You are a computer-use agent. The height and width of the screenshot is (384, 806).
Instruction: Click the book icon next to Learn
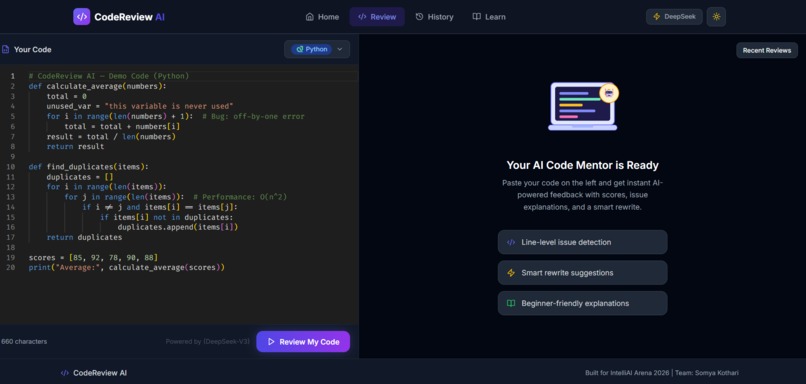476,17
